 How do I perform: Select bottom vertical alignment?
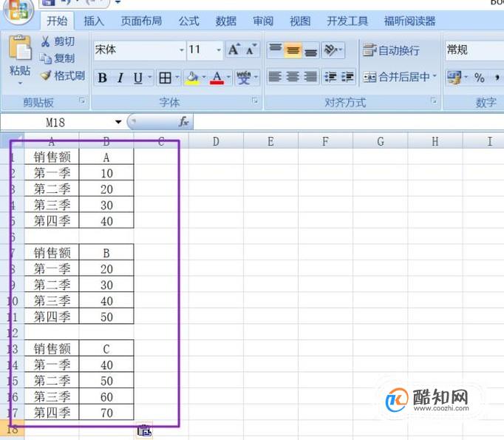click(310, 50)
